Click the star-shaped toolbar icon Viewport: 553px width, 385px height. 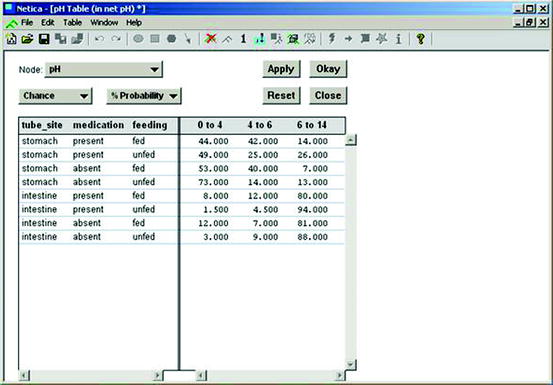[x=382, y=38]
